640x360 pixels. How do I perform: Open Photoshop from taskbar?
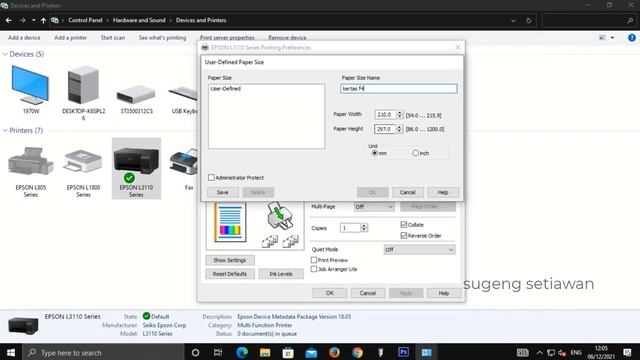pyautogui.click(x=403, y=352)
